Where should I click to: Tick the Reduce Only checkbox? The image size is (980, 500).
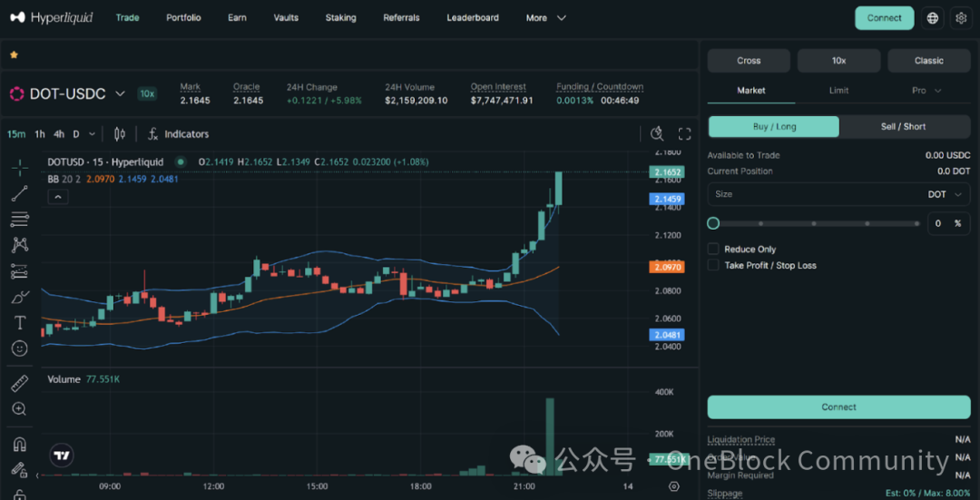[x=713, y=249]
